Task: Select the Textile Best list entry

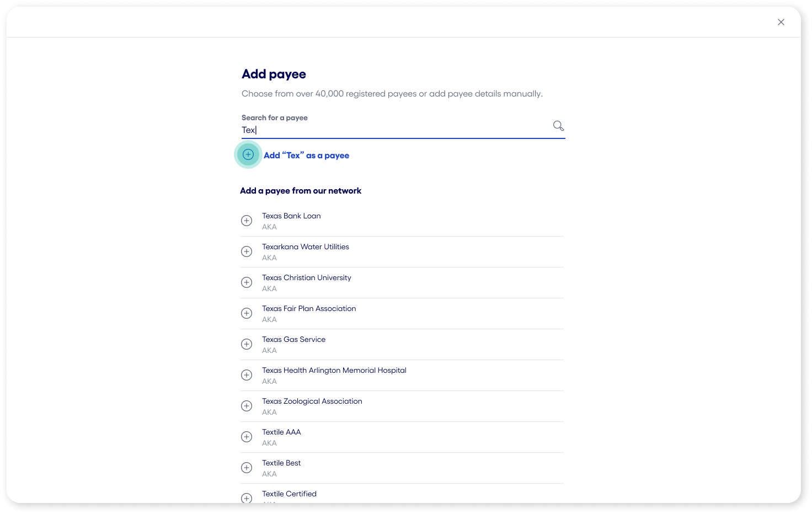Action: (x=281, y=463)
